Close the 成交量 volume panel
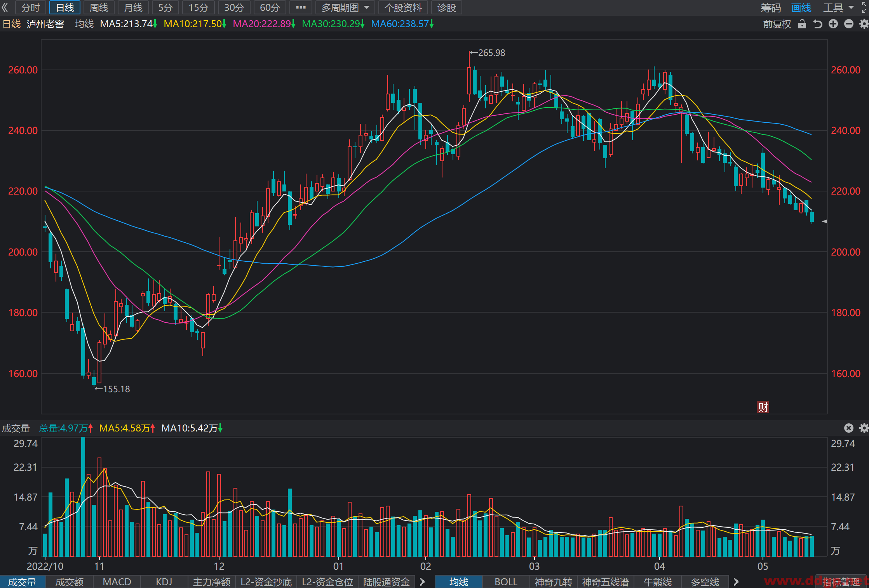This screenshot has height=588, width=869. point(849,428)
